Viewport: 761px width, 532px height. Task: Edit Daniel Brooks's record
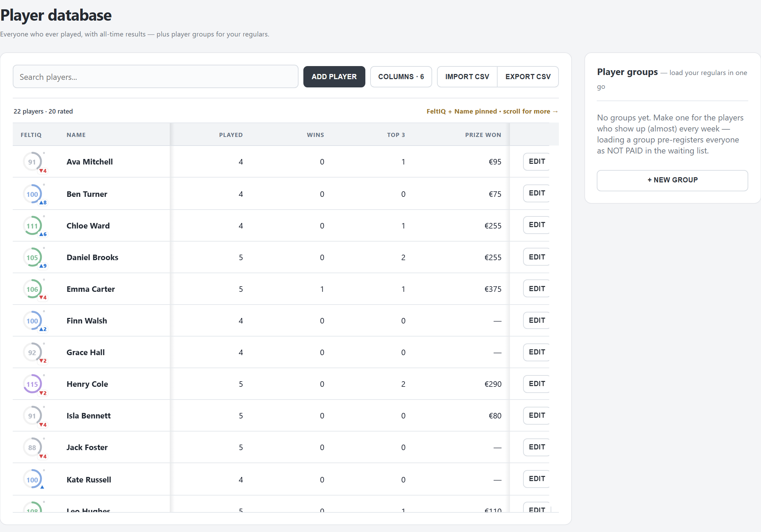[x=536, y=257]
